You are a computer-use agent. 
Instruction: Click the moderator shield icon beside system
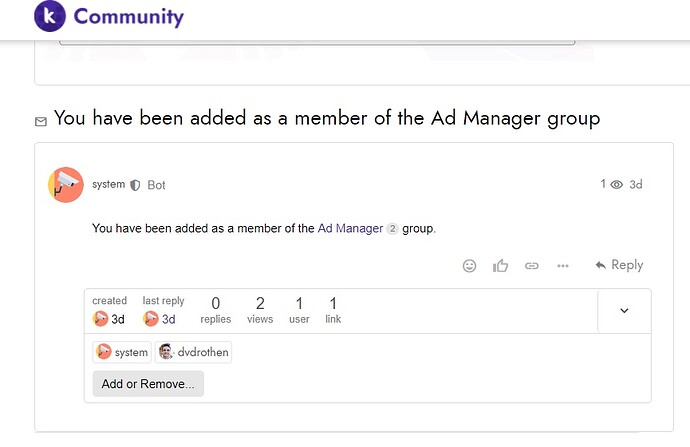tap(135, 185)
